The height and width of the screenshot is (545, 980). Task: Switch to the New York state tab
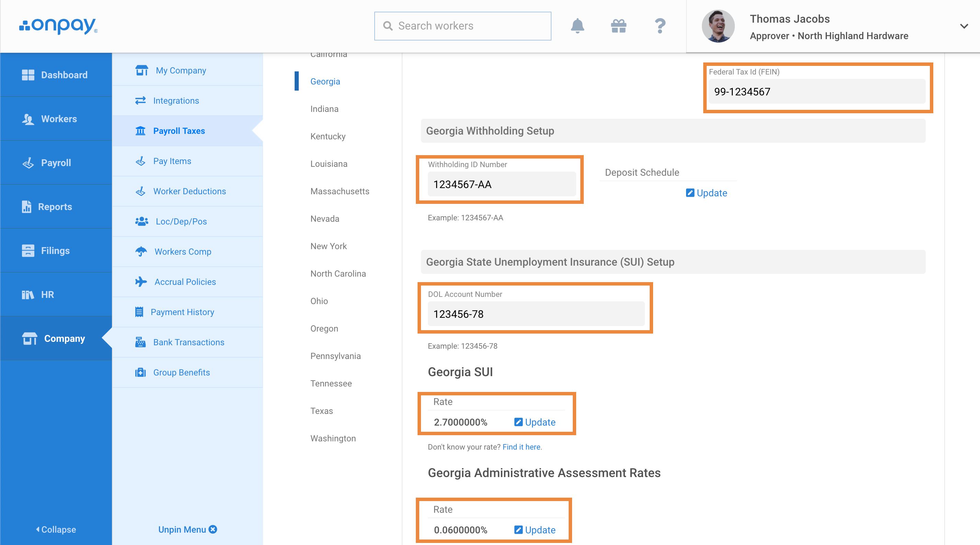click(328, 246)
